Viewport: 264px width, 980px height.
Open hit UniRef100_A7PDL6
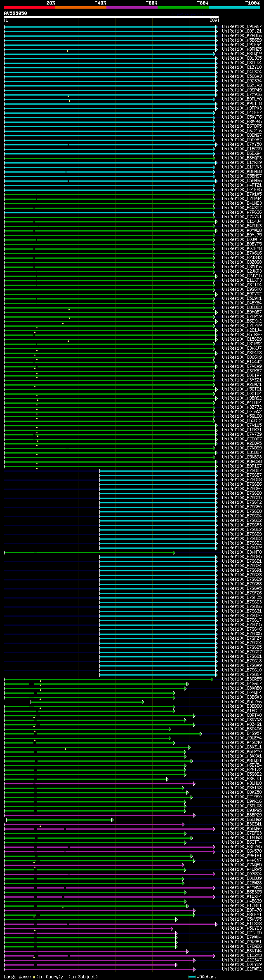(x=242, y=36)
